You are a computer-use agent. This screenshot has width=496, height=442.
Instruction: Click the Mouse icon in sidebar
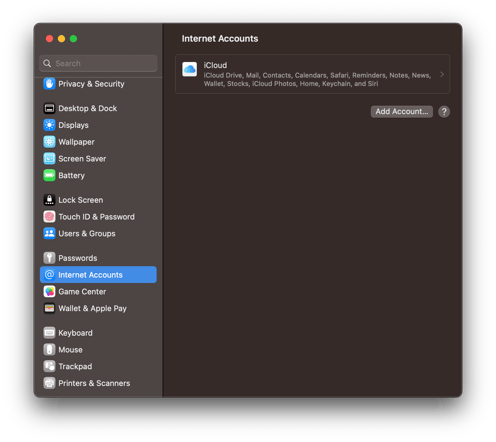point(49,350)
